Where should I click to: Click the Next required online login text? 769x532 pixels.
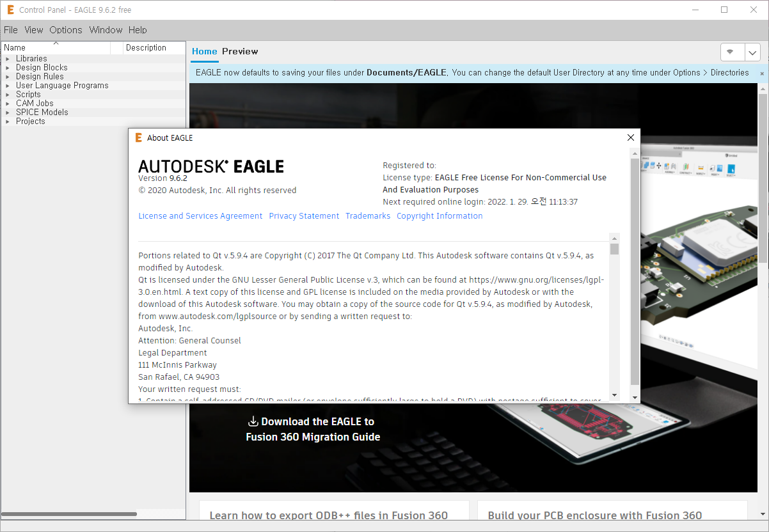(480, 202)
